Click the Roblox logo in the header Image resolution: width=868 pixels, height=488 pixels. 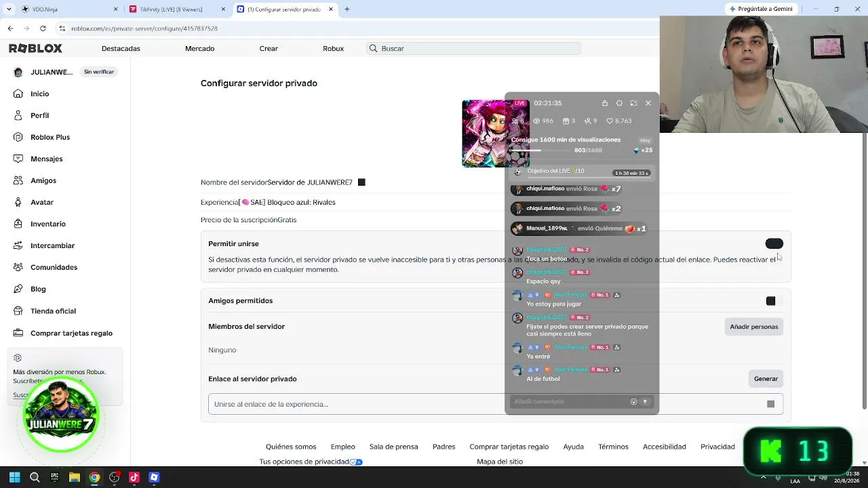pos(35,49)
